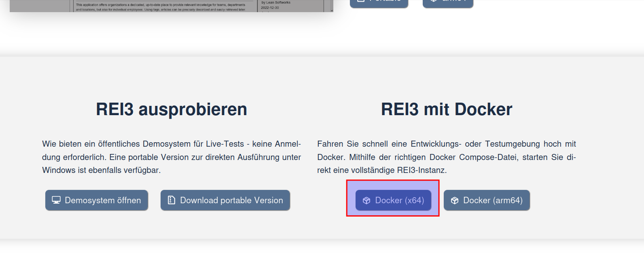Click the cube icon on Docker (x64)
Screen dimensions: 644x259
point(366,201)
